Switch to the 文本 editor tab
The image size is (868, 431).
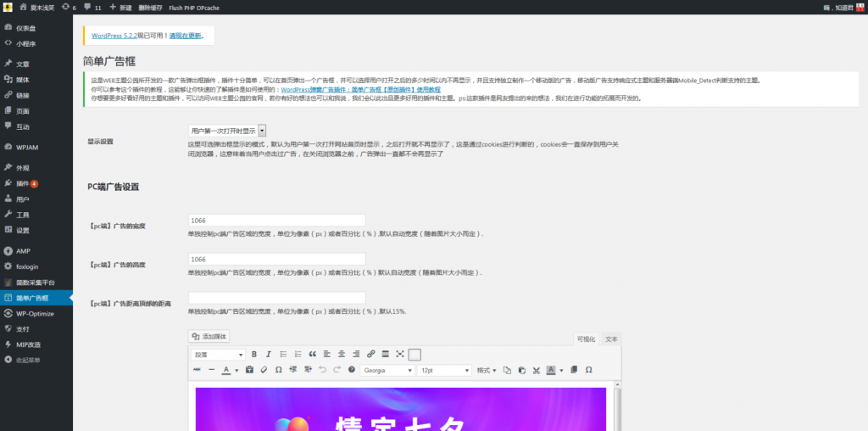610,339
